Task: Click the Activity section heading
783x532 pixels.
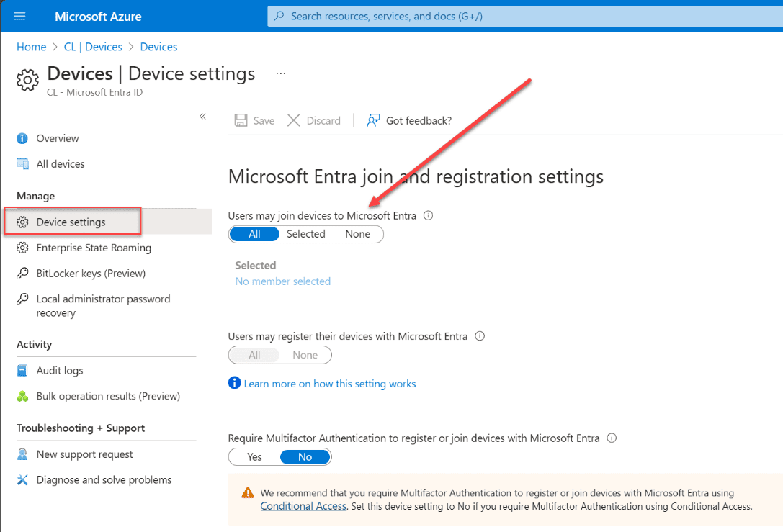Action: 34,344
